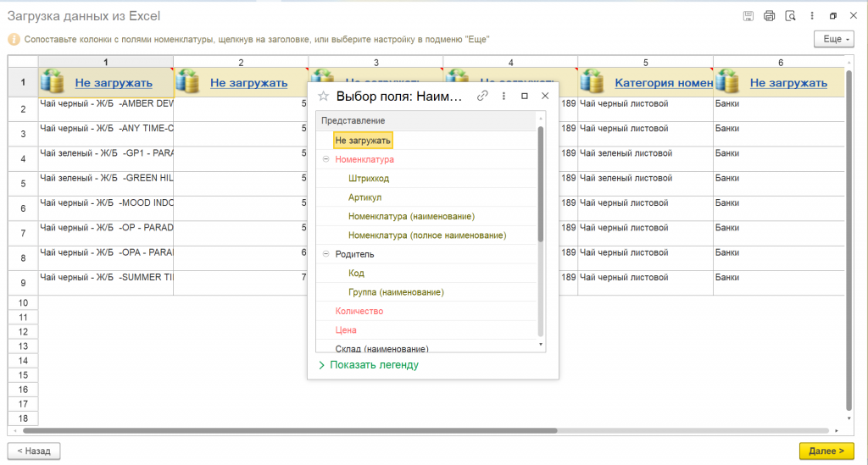
Task: Copy the link of the field selection dialog
Action: pos(482,96)
